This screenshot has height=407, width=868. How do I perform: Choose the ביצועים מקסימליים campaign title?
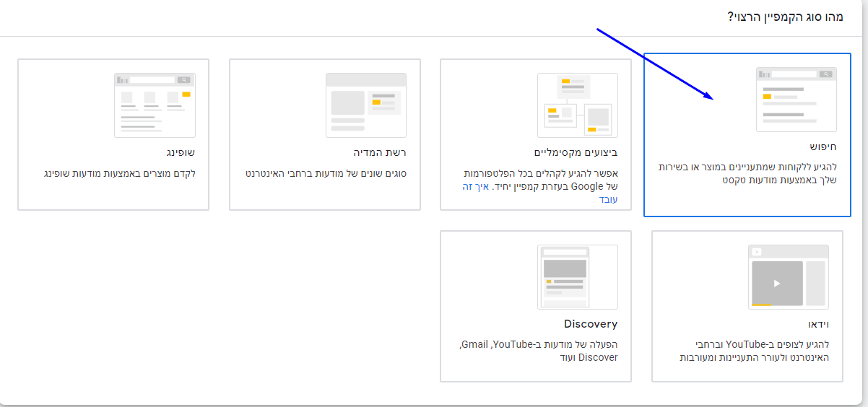coord(576,152)
